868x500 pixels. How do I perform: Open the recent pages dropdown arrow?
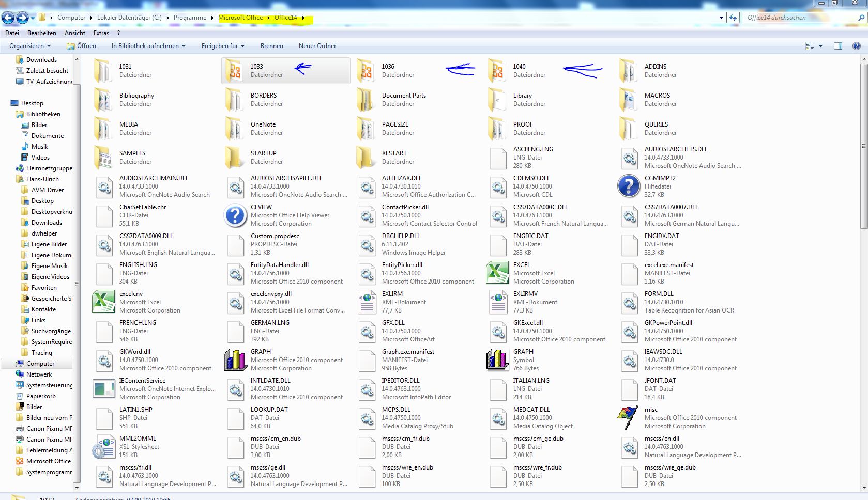click(33, 18)
